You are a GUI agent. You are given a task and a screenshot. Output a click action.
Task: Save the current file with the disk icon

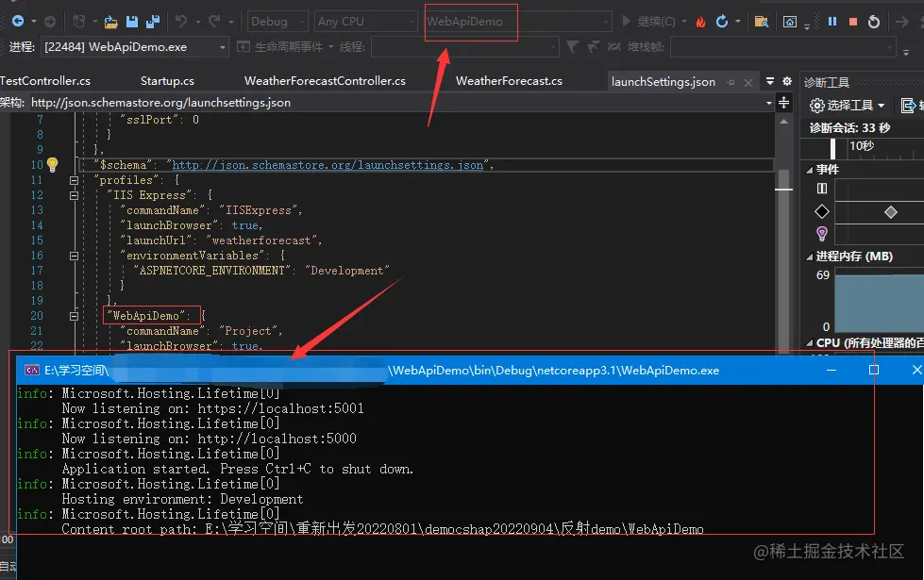(x=132, y=22)
